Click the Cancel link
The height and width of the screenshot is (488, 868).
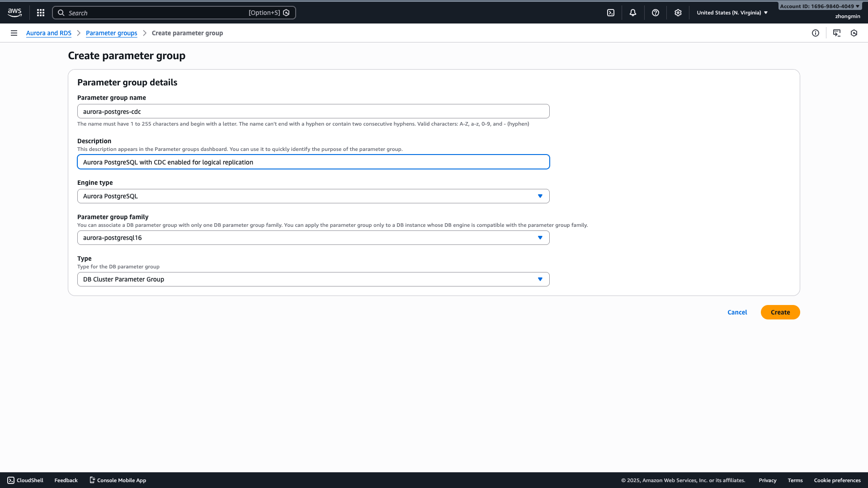tap(737, 312)
